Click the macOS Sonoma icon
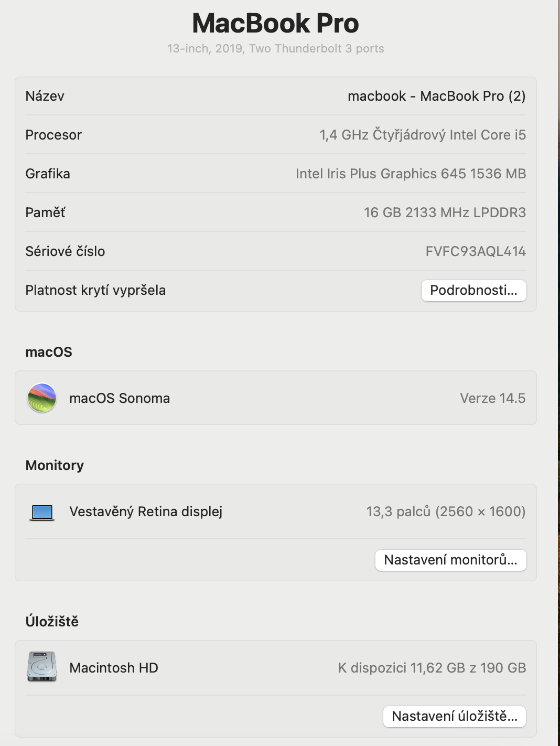 tap(42, 398)
